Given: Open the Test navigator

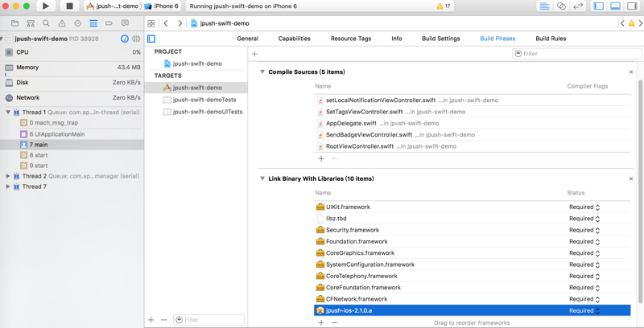Looking at the screenshot, I should (77, 23).
